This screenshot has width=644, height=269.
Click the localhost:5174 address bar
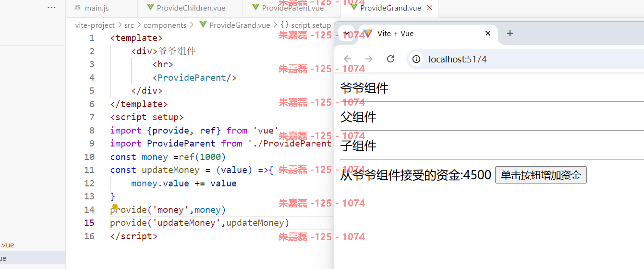click(x=525, y=59)
